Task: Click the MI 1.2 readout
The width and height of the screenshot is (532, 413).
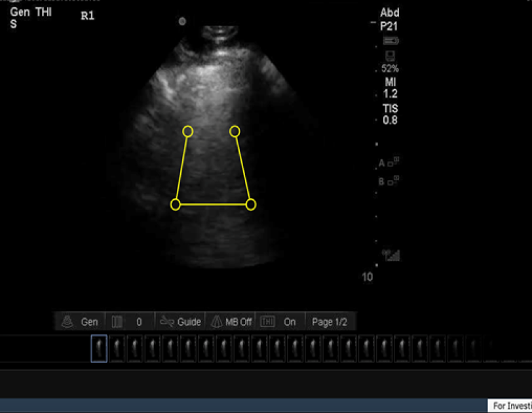Action: click(x=390, y=88)
